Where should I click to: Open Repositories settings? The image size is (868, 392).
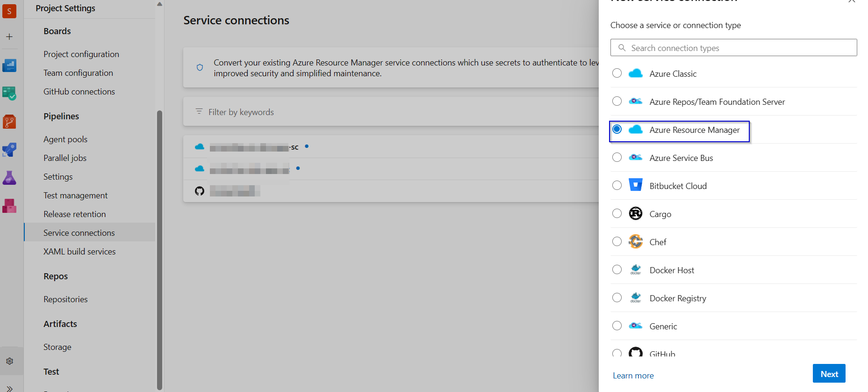pos(65,299)
